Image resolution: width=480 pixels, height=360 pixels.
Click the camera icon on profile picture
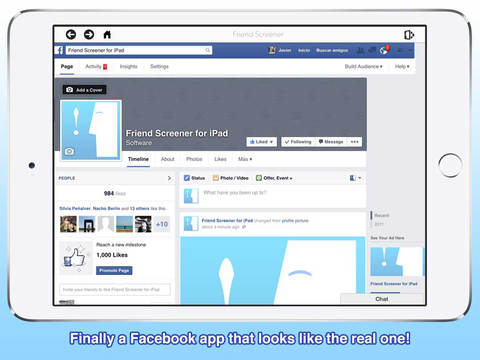(x=69, y=151)
